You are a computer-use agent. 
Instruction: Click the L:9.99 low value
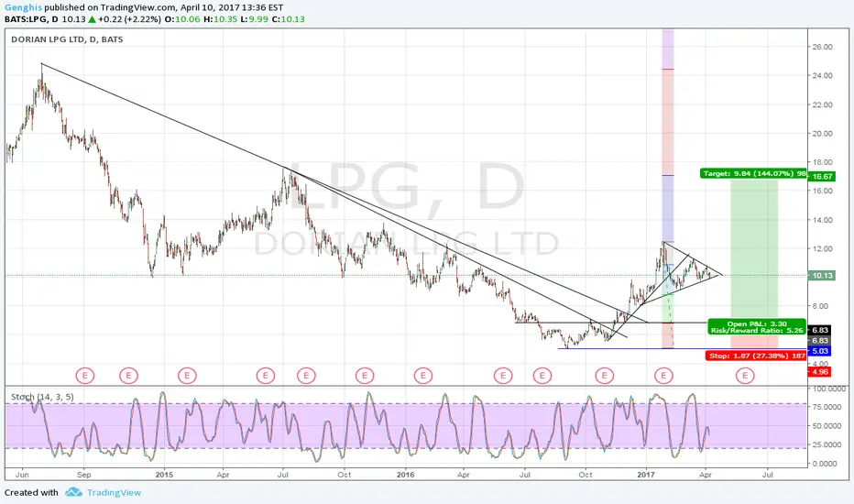click(x=258, y=19)
